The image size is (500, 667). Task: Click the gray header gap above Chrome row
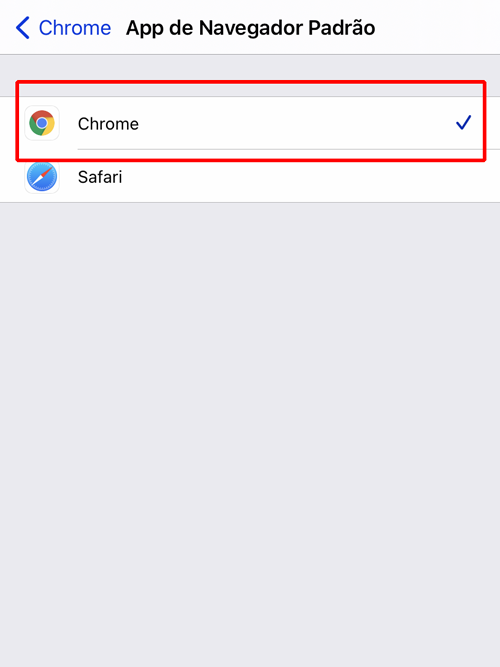250,76
